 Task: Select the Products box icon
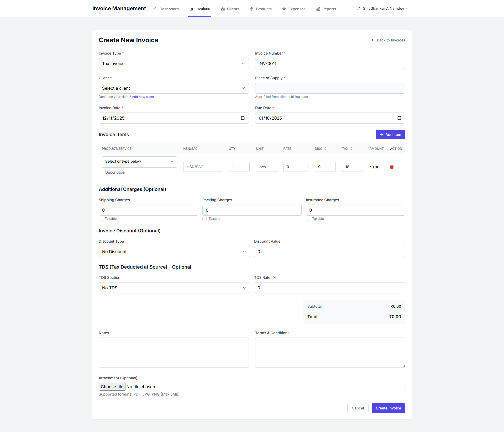[x=251, y=9]
